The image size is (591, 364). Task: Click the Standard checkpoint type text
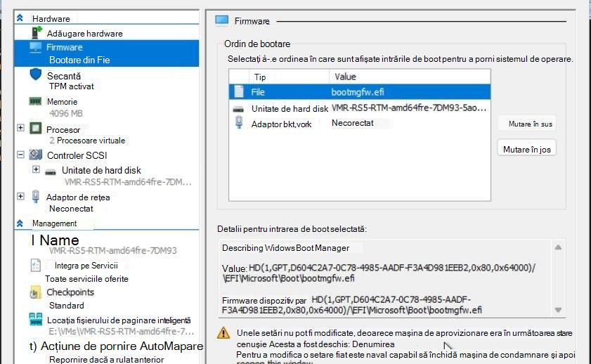click(x=66, y=305)
